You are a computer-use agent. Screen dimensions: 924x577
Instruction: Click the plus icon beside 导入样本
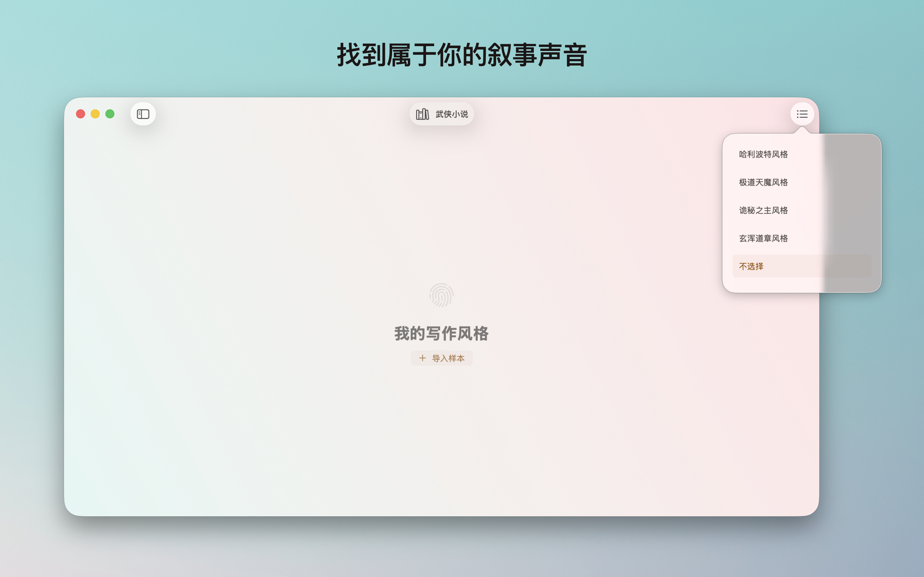[x=422, y=358]
